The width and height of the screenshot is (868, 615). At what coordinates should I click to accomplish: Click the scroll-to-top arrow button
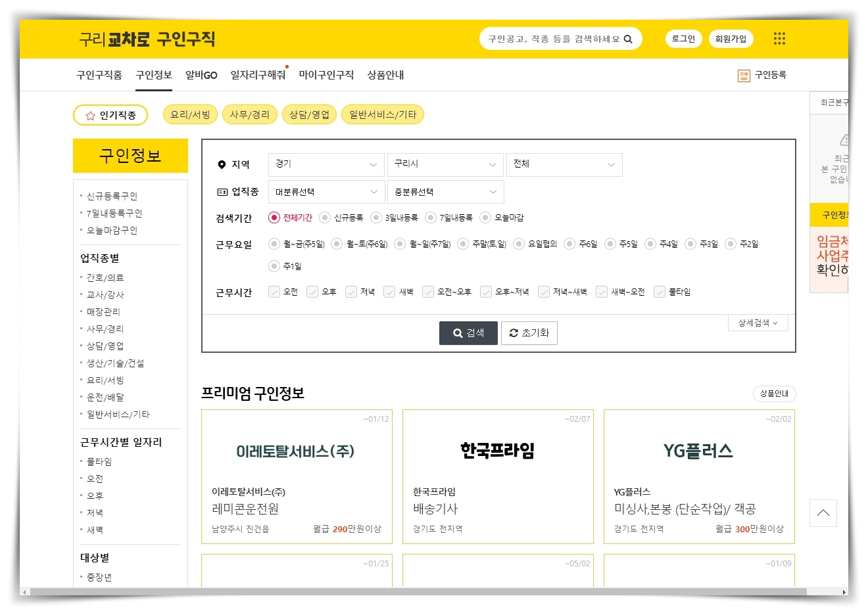point(823,513)
